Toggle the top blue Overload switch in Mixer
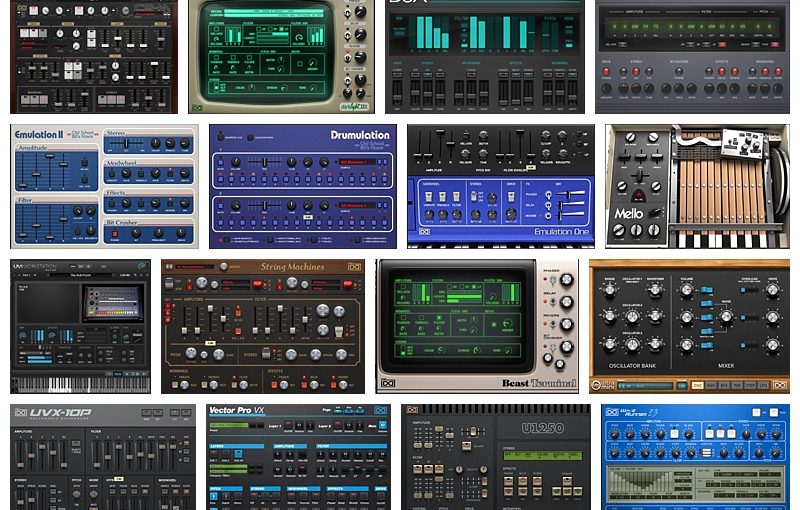This screenshot has width=800, height=510. click(x=745, y=290)
